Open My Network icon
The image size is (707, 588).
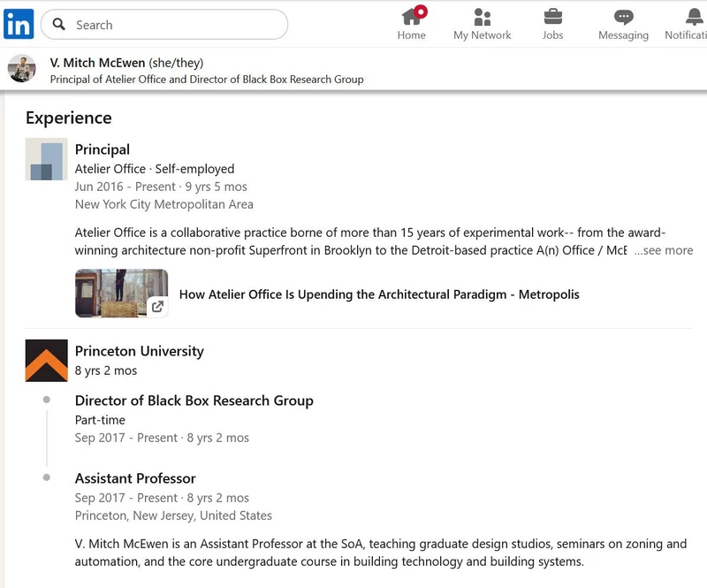(482, 17)
